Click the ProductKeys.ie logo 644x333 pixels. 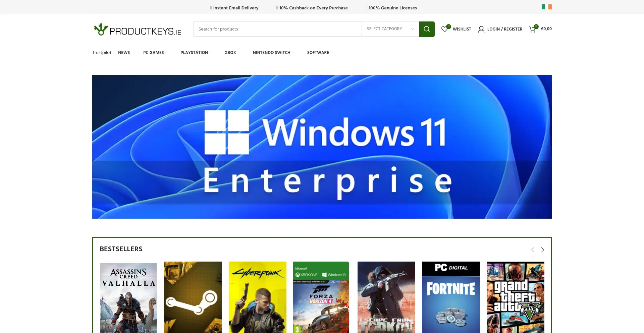point(138,30)
